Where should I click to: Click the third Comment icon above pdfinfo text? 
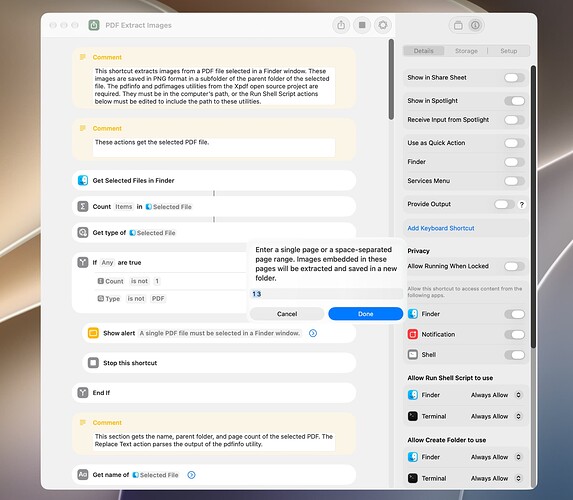pyautogui.click(x=83, y=423)
